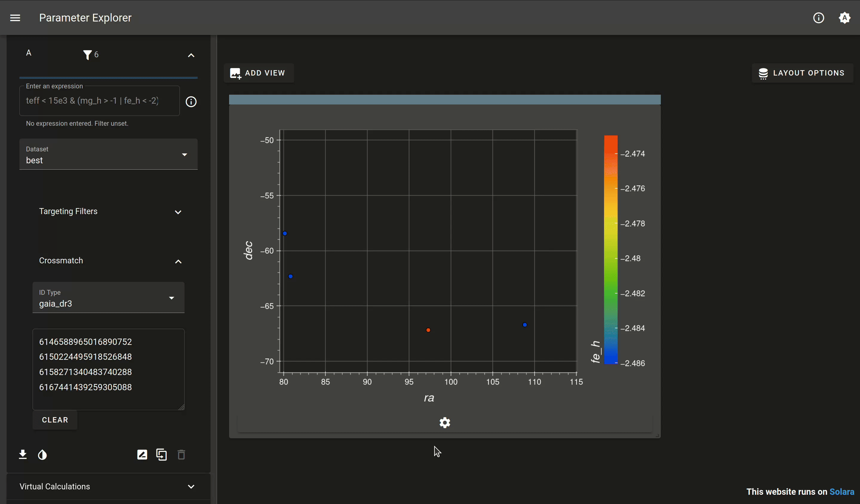Collapse the subset A panel chevron
860x504 pixels.
[191, 55]
